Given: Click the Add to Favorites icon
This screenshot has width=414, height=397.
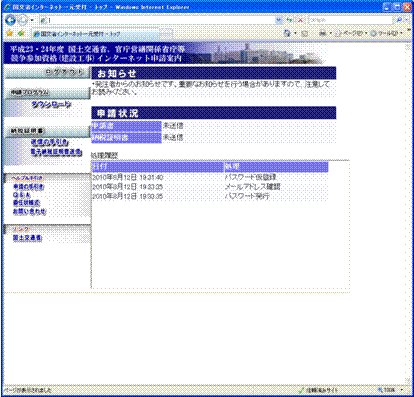Looking at the screenshot, I should click(22, 33).
